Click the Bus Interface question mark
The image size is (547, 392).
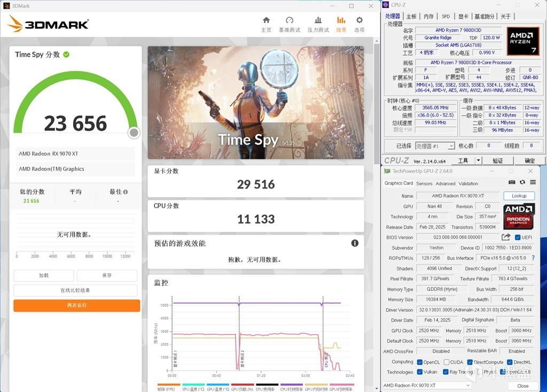533,258
